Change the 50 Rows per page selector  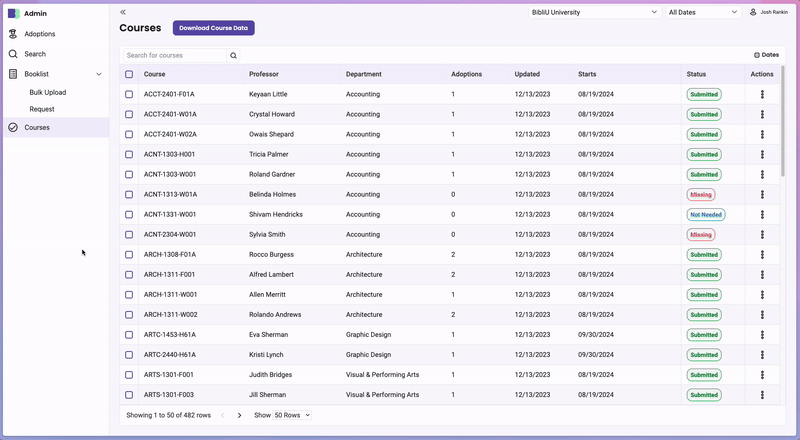291,415
